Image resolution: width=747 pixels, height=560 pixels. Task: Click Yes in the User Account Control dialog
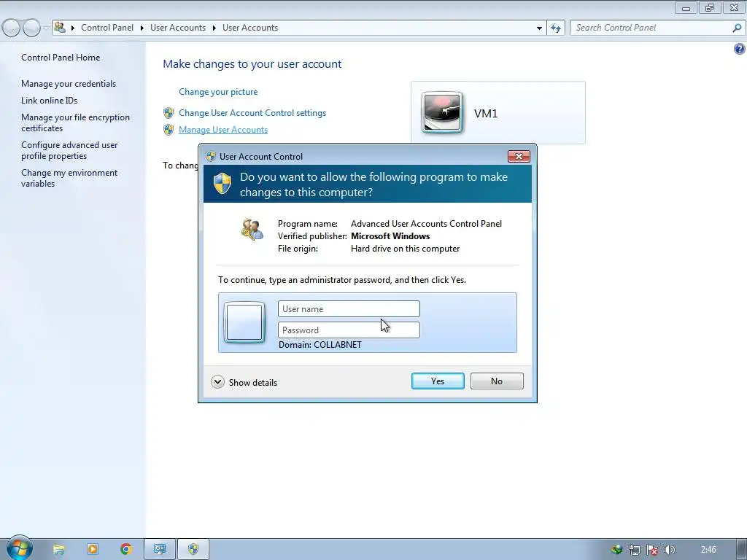coord(438,381)
